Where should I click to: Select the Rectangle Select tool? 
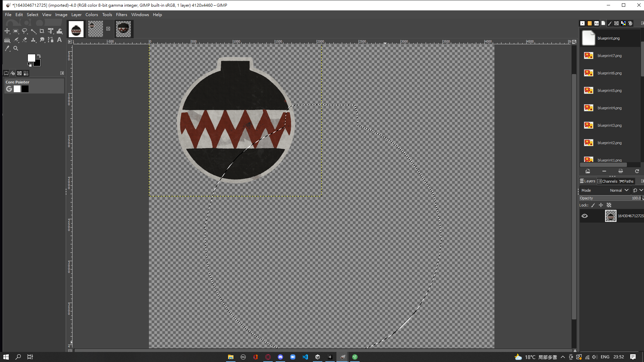pyautogui.click(x=16, y=31)
